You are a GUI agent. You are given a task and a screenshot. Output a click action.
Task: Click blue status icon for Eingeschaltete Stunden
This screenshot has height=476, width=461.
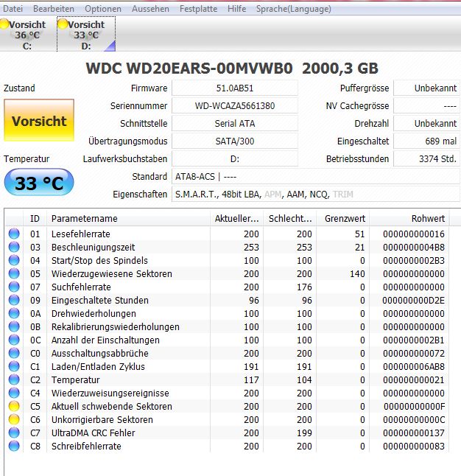tap(14, 300)
